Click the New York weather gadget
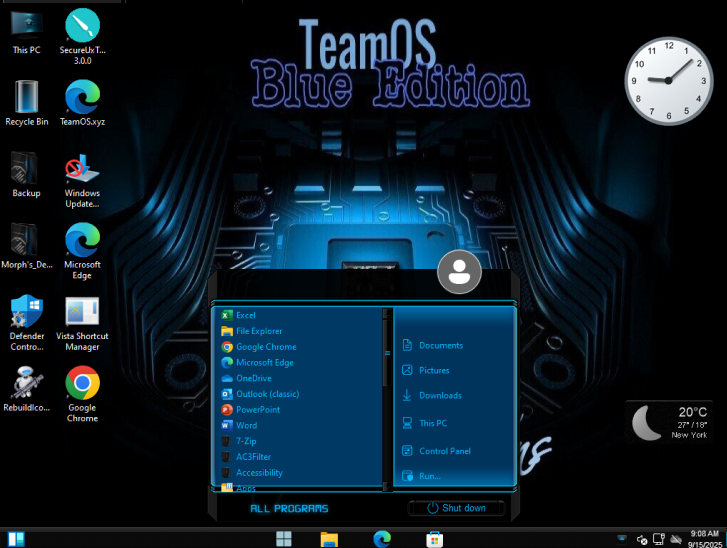Viewport: 727px width, 548px height. 669,422
